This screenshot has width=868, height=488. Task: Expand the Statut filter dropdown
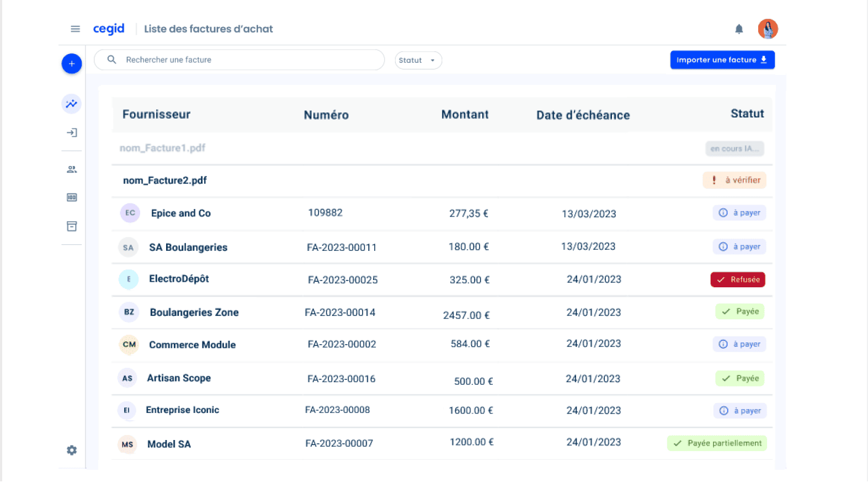[x=418, y=60]
